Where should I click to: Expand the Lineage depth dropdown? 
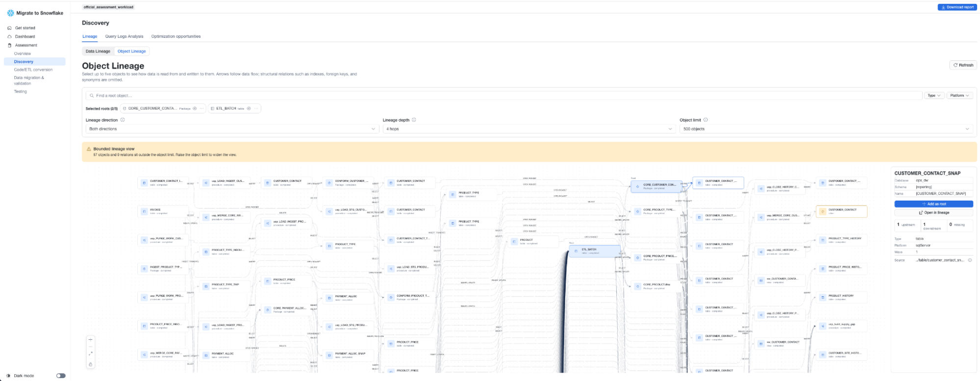click(x=528, y=129)
